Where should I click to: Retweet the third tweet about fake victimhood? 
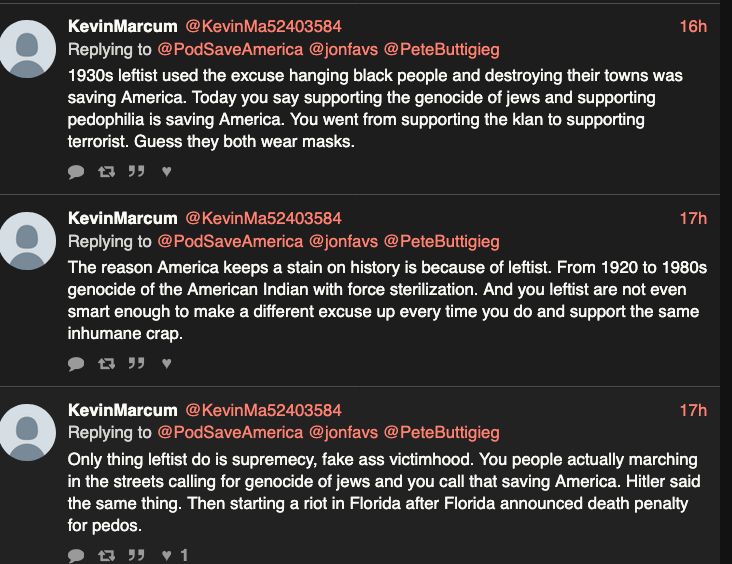coord(106,556)
